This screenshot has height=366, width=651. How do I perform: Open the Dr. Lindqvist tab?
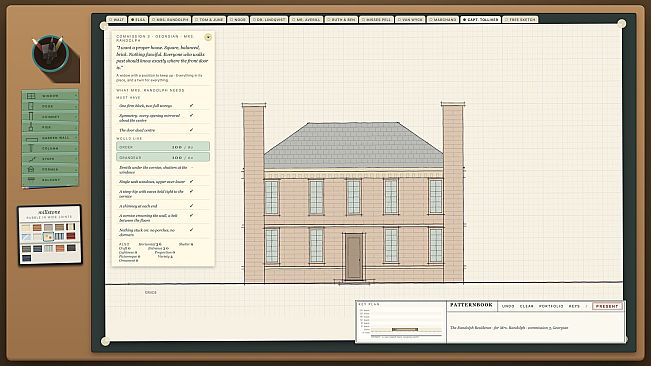pos(269,20)
